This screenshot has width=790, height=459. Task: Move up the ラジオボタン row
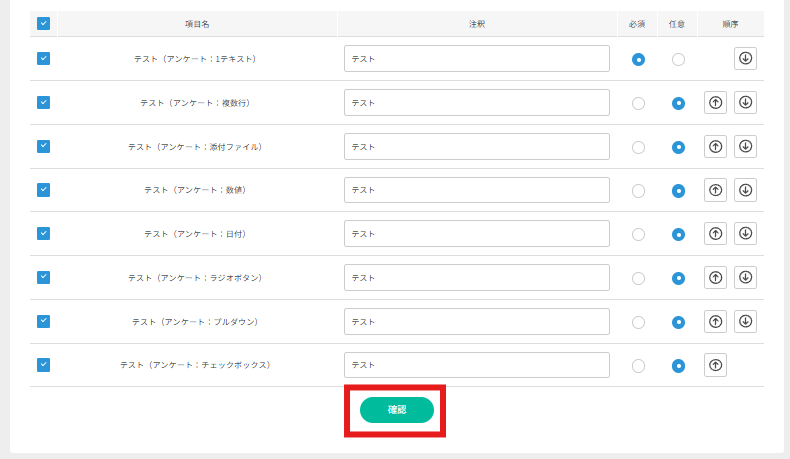715,277
